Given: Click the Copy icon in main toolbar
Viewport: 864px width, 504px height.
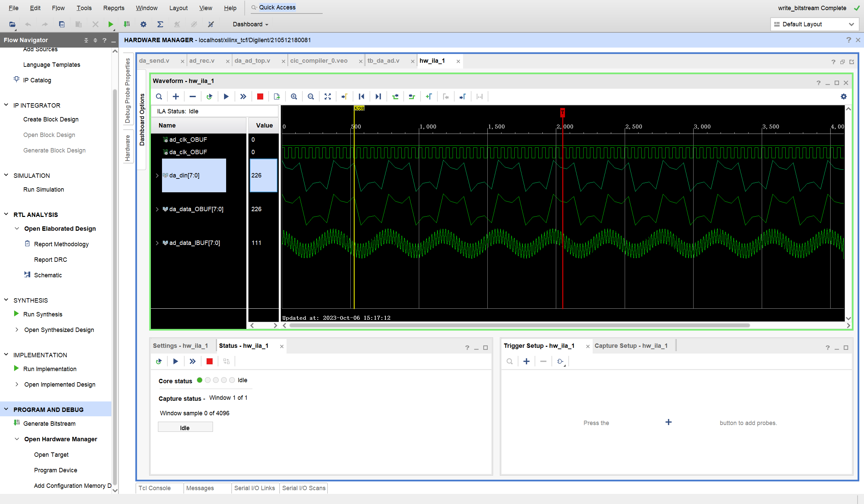Looking at the screenshot, I should 62,24.
